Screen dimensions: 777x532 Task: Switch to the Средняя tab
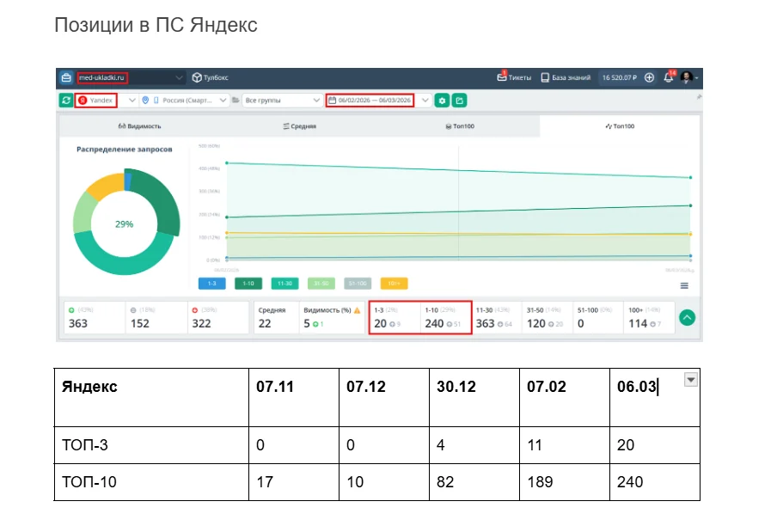click(299, 126)
